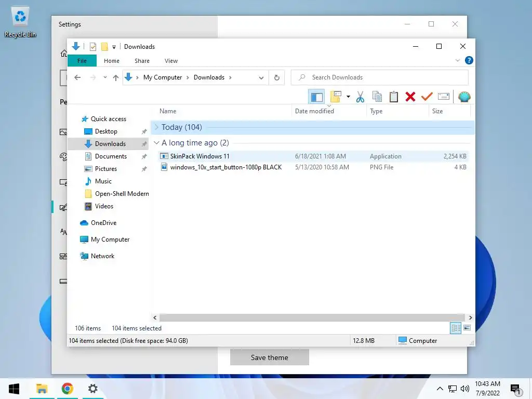Open the notification center icon

(516, 390)
